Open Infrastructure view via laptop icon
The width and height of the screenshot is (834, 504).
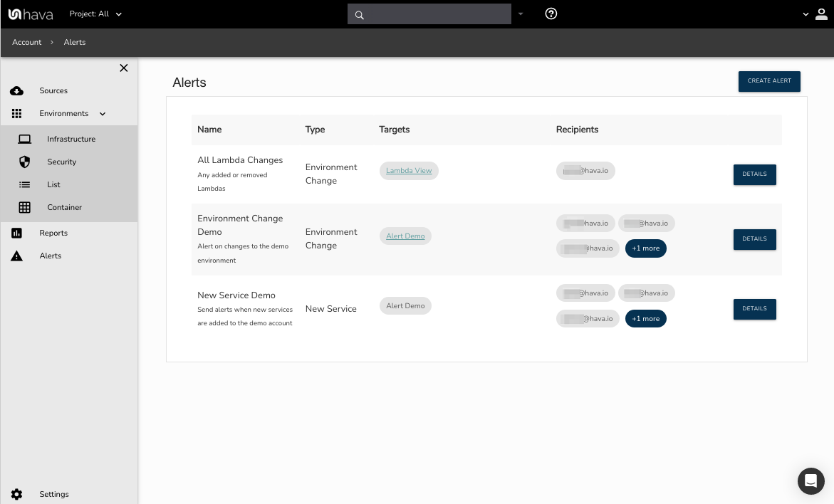click(x=25, y=140)
